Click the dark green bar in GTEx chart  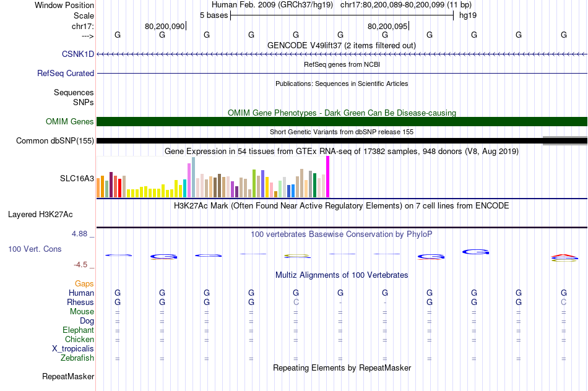click(315, 185)
